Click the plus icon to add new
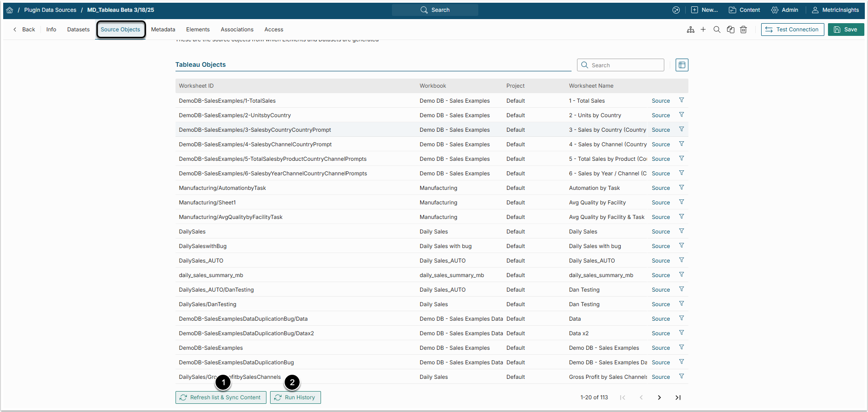The image size is (868, 412). pos(703,30)
